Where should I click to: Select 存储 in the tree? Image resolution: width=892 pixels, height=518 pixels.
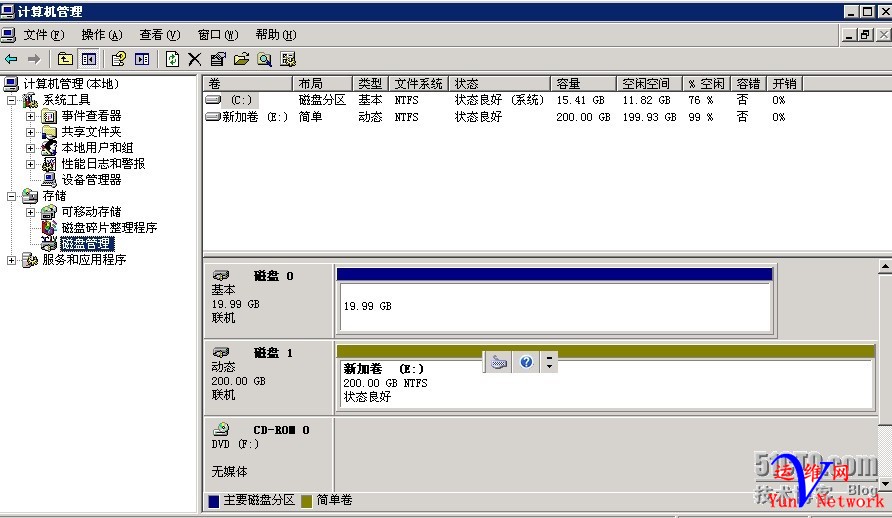(x=55, y=196)
